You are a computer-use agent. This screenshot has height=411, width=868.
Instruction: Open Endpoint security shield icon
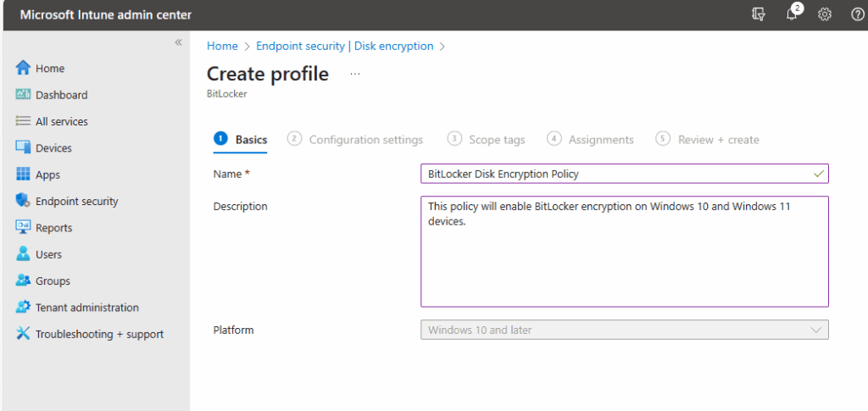pos(23,201)
